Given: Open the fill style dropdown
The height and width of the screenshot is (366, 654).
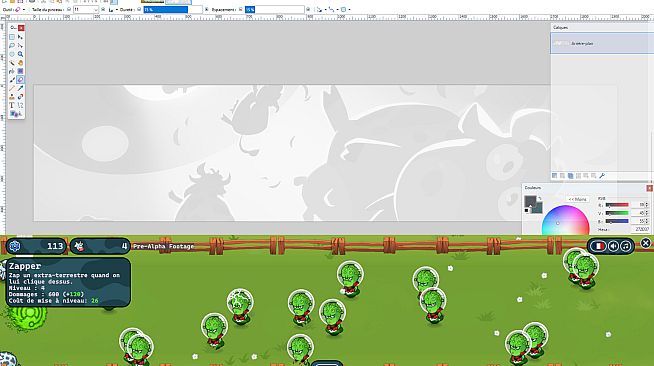Looking at the screenshot, I should (x=113, y=9).
